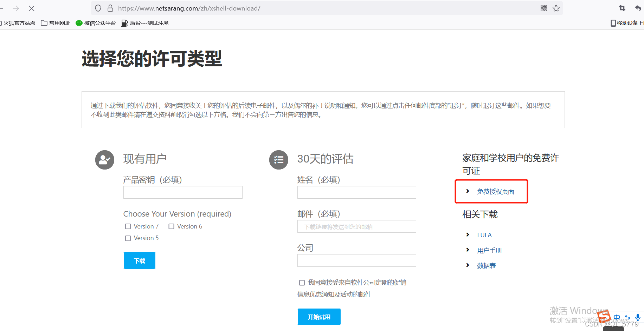Click the chevron beside 用户手册
This screenshot has height=331, width=644.
pos(468,250)
